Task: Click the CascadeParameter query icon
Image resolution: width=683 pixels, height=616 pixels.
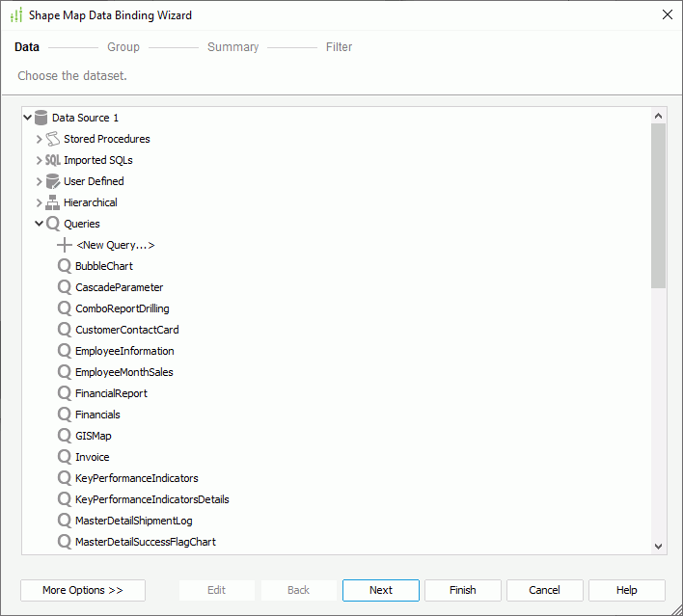Action: tap(65, 287)
